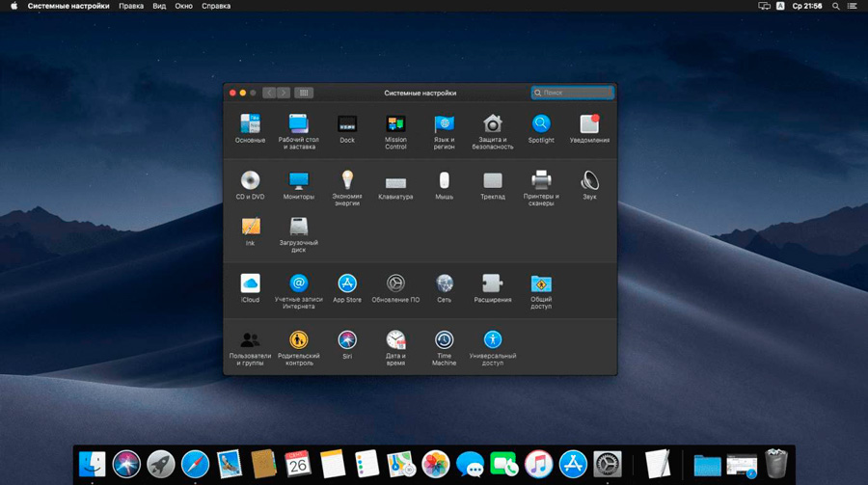
Task: Open the Правка menu
Action: click(131, 6)
